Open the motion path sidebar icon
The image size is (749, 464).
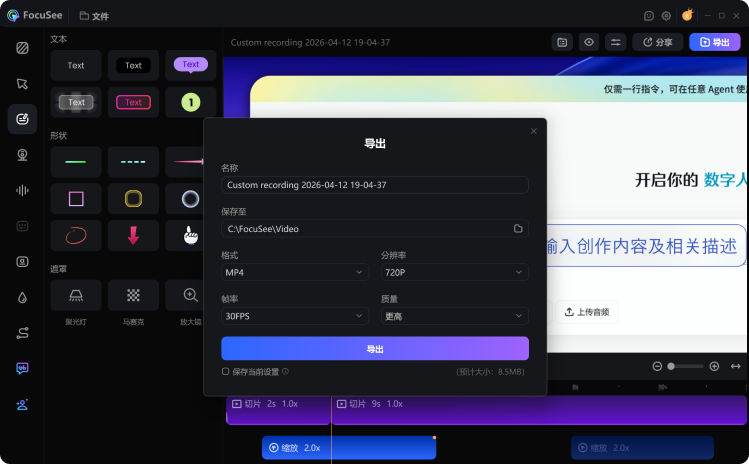(22, 333)
